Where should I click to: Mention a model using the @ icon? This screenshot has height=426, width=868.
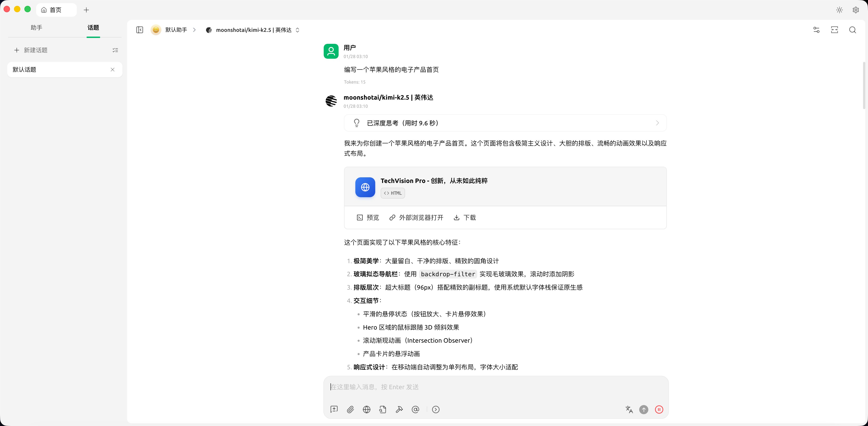[415, 410]
